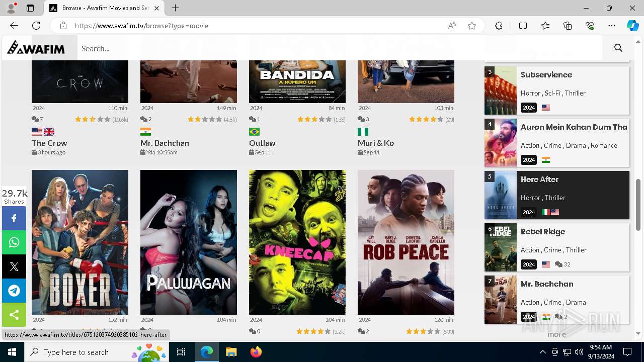
Task: Click the star rating under Kneecap
Action: click(x=314, y=331)
